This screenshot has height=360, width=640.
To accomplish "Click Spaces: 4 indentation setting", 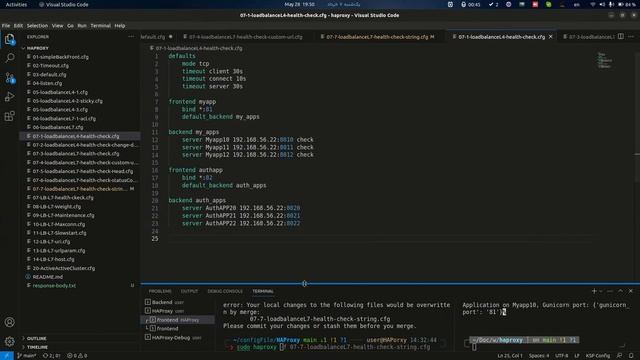I will (539, 356).
